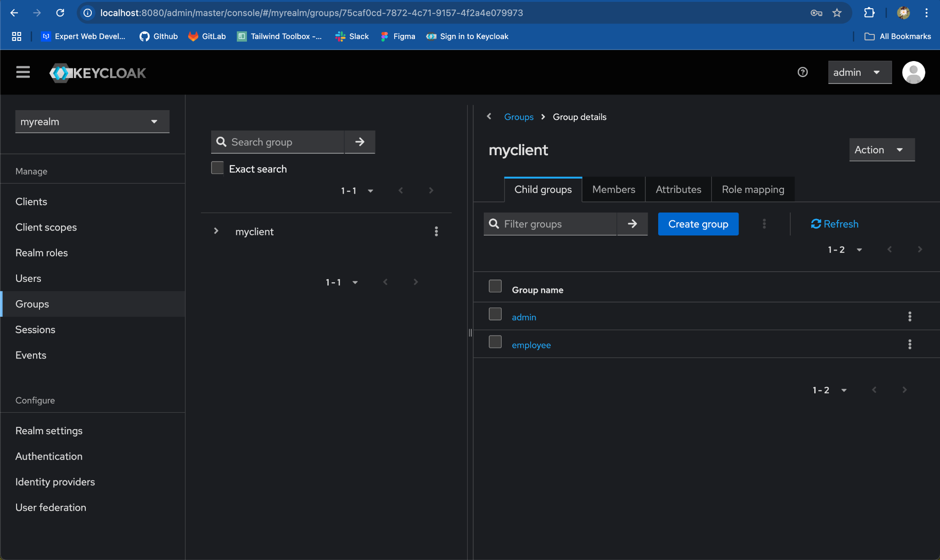Open kebab menu for myclient group
The height and width of the screenshot is (560, 940).
[436, 231]
